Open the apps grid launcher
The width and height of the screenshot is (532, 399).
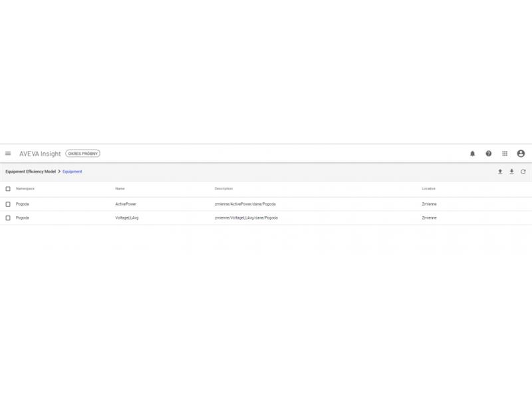pos(505,154)
